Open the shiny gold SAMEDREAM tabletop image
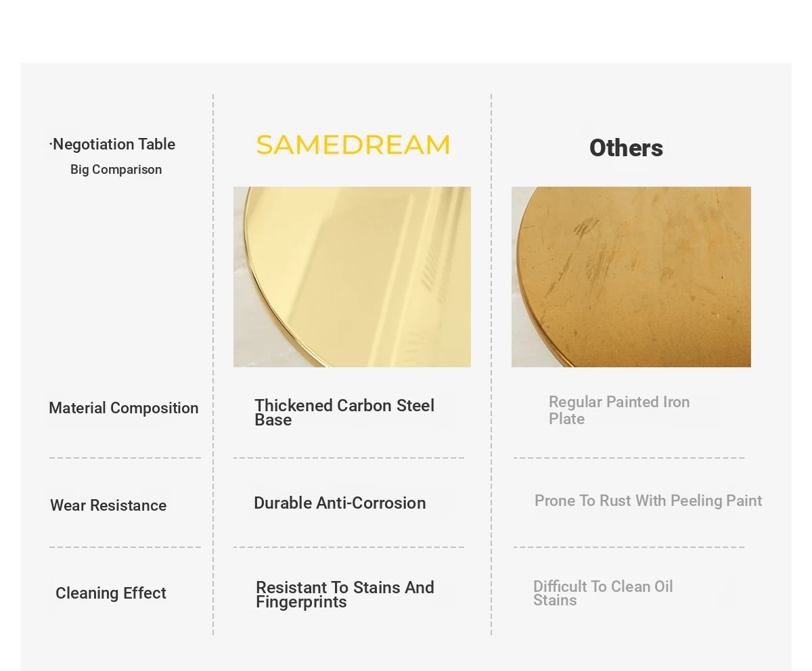 point(352,277)
